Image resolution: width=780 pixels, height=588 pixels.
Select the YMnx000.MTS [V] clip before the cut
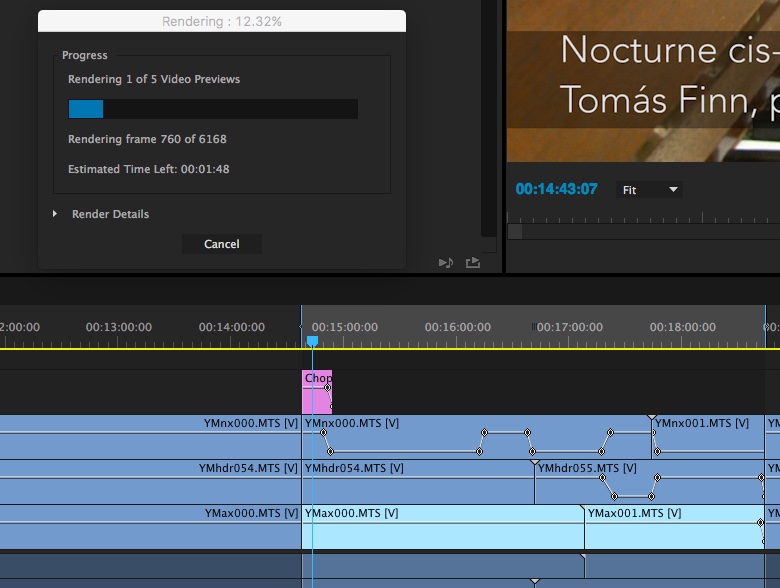pos(150,437)
